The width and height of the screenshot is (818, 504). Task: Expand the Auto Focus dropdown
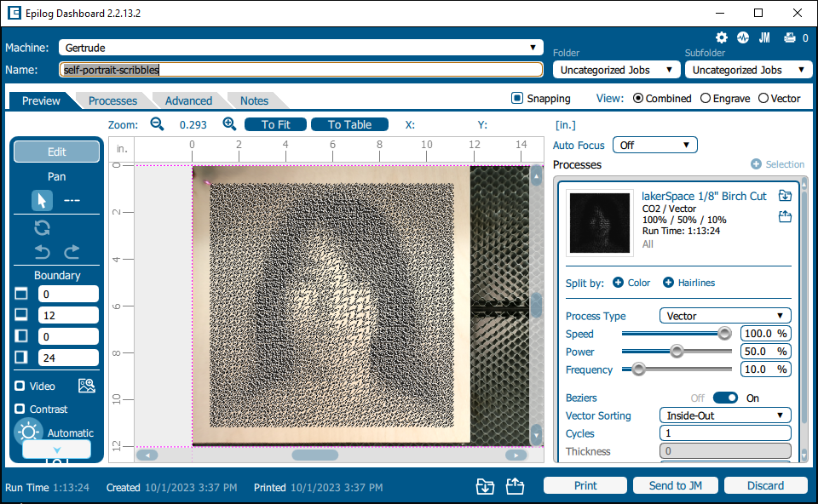(x=654, y=145)
